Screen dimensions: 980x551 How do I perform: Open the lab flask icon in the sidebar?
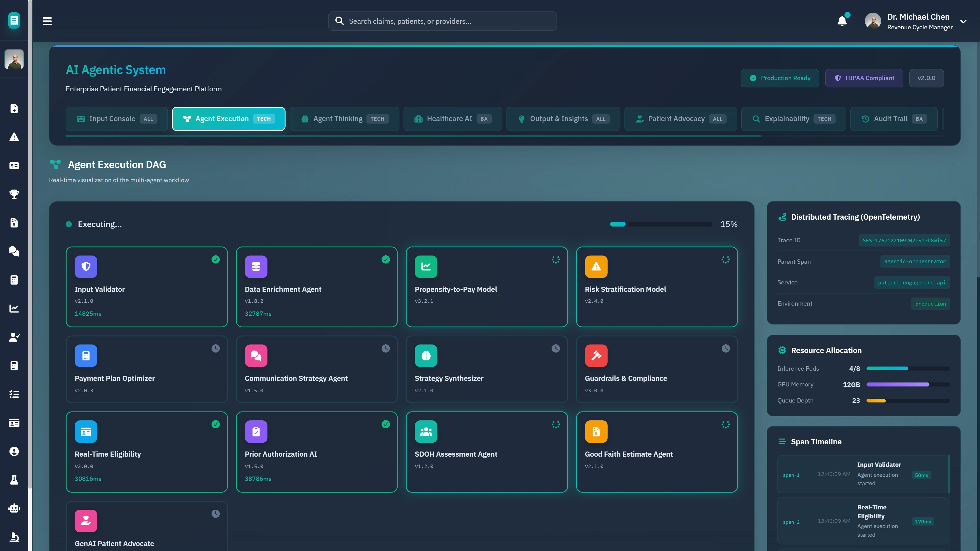click(x=14, y=480)
